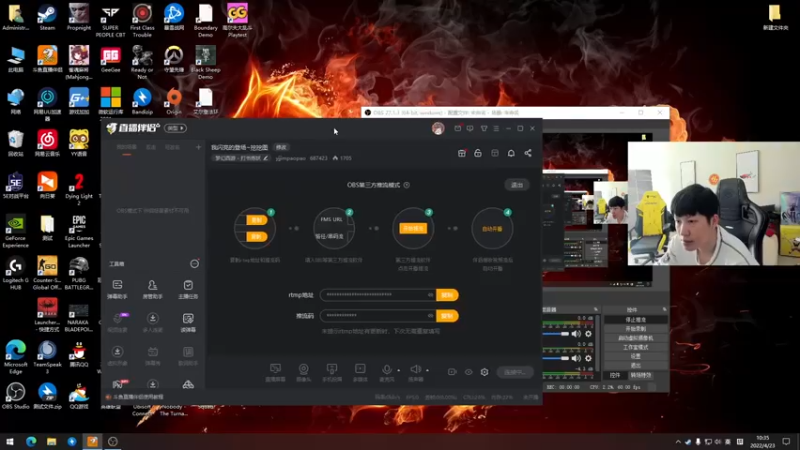The width and height of the screenshot is (800, 450).
Task: Open the user avatar in the title bar
Action: pos(438,129)
